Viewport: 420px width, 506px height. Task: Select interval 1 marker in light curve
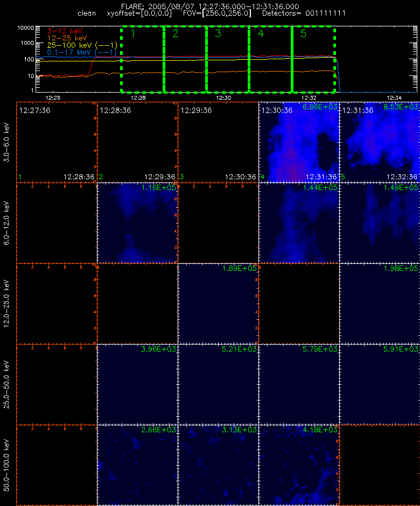point(132,33)
